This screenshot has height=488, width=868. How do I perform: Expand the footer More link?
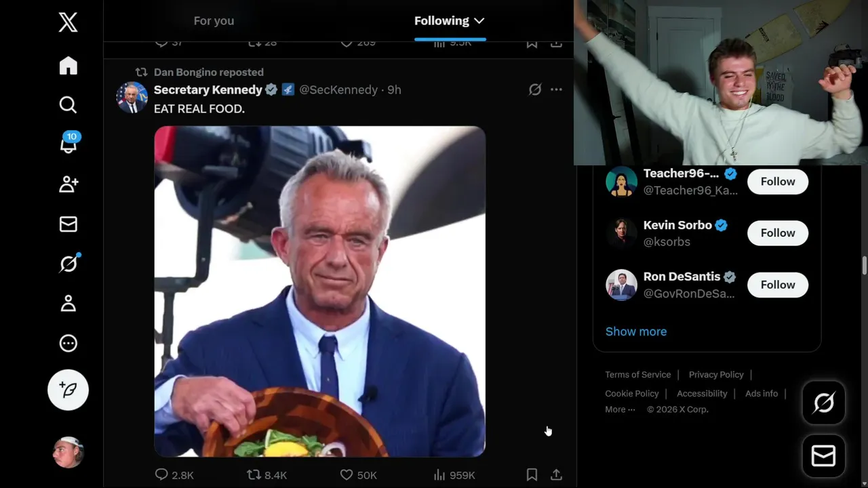pyautogui.click(x=620, y=409)
